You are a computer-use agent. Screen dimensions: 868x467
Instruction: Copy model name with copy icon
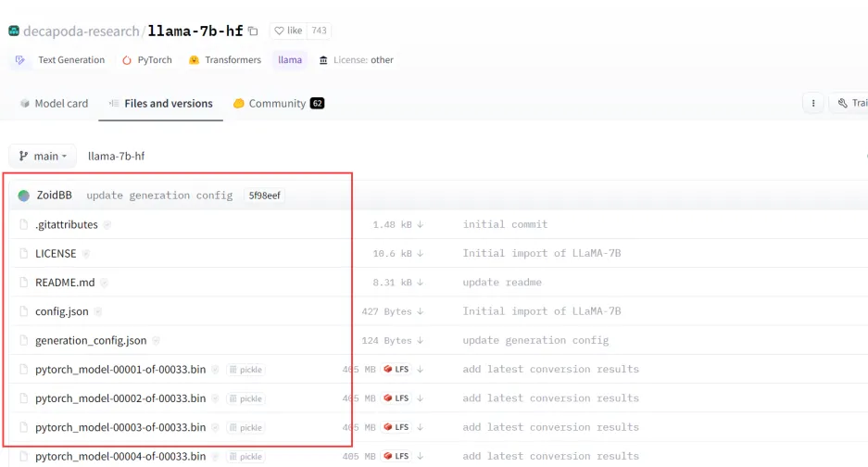[253, 31]
